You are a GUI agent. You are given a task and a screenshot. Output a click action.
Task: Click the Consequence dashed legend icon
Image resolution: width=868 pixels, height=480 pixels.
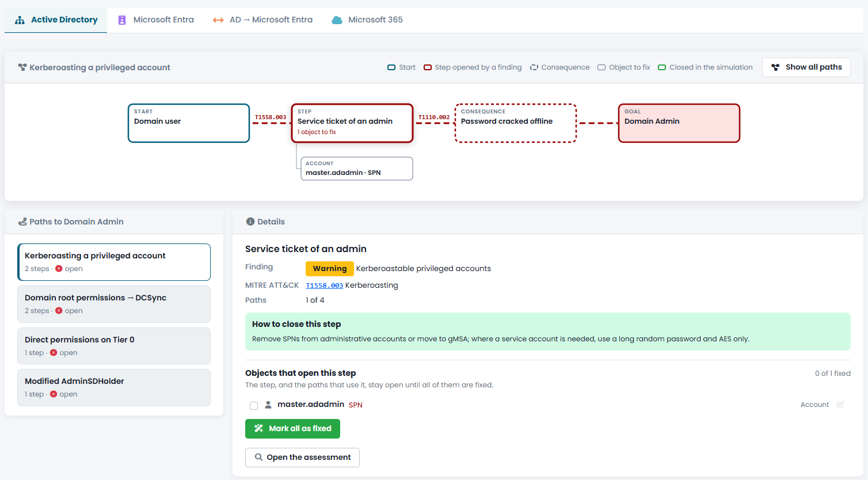(x=534, y=67)
